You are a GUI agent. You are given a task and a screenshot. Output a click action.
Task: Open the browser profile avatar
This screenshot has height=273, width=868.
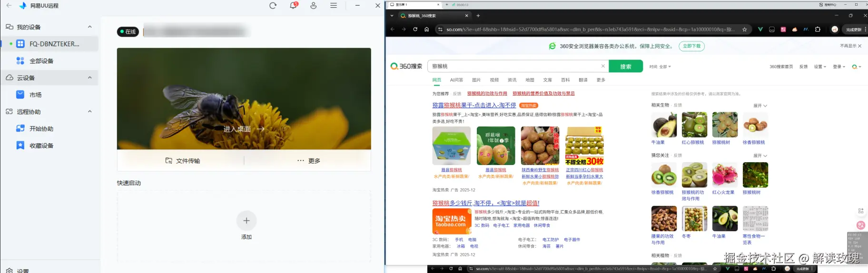click(834, 29)
